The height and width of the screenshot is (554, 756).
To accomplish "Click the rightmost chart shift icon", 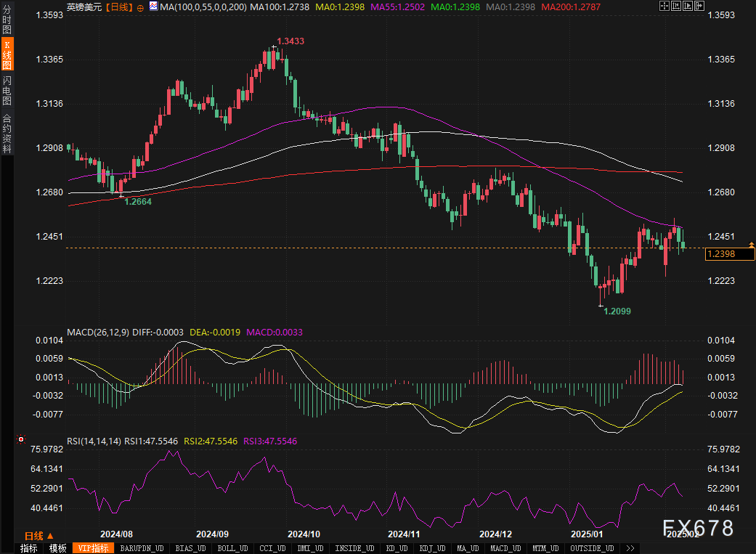I will 699,6.
